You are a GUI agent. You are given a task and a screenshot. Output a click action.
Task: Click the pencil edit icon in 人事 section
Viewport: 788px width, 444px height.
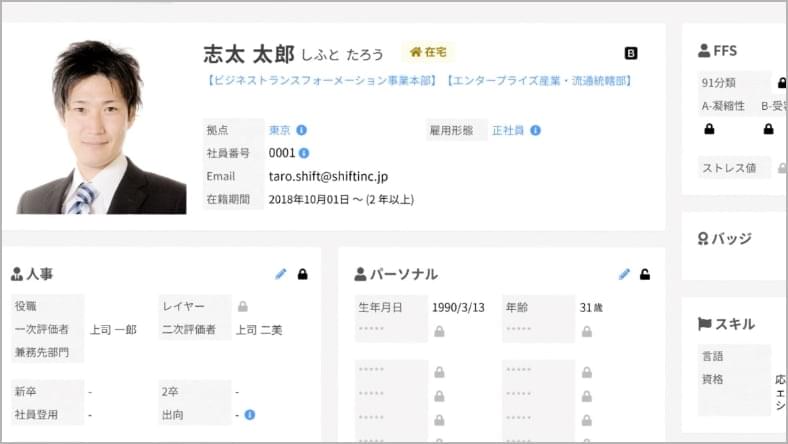[281, 274]
